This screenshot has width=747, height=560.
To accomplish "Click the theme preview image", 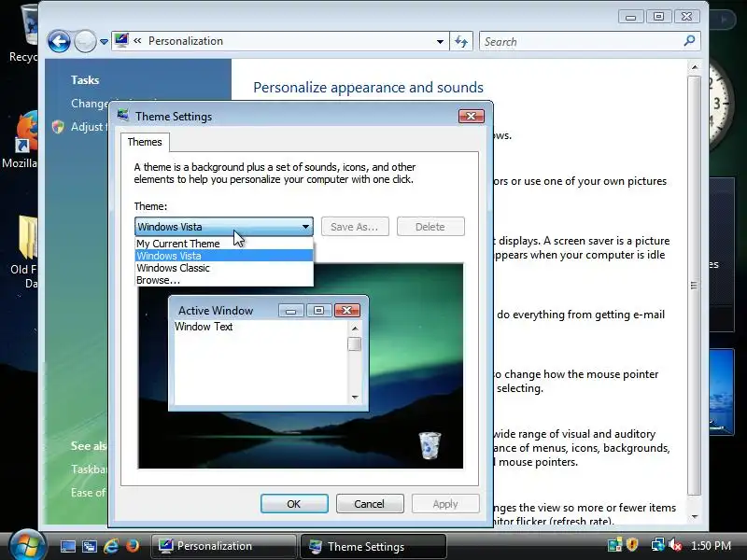I will coord(301,366).
